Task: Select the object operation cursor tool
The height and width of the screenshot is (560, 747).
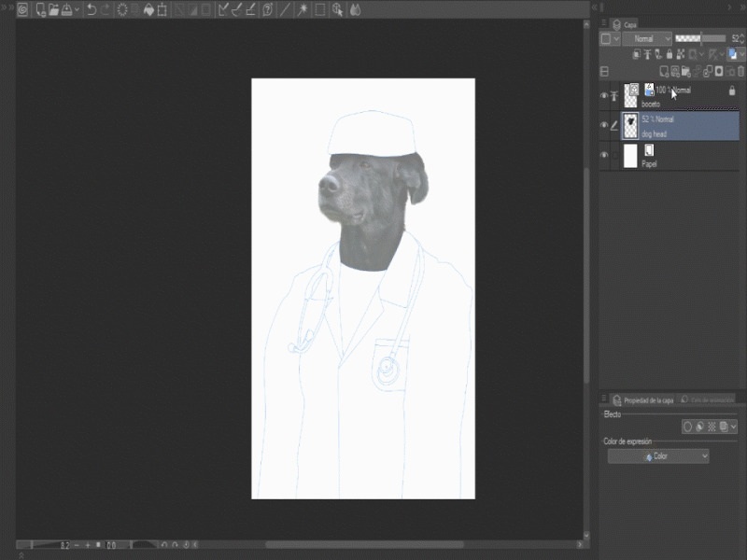Action: click(x=338, y=10)
